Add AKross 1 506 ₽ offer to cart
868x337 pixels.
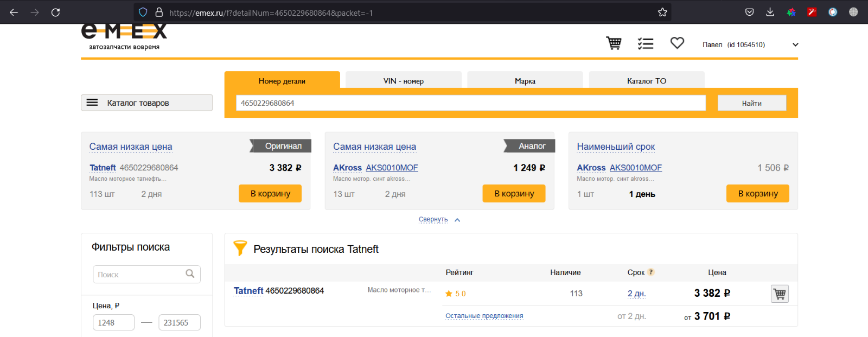(x=758, y=194)
